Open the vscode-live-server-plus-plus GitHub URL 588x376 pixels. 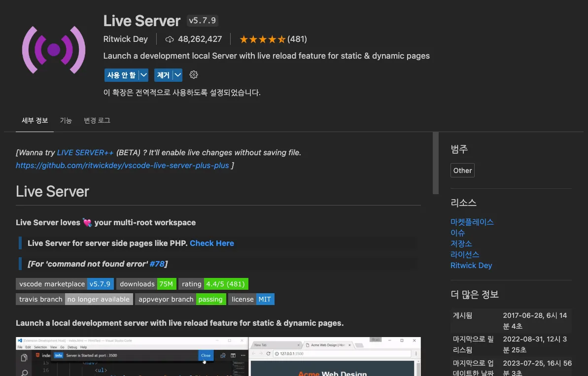tap(122, 165)
